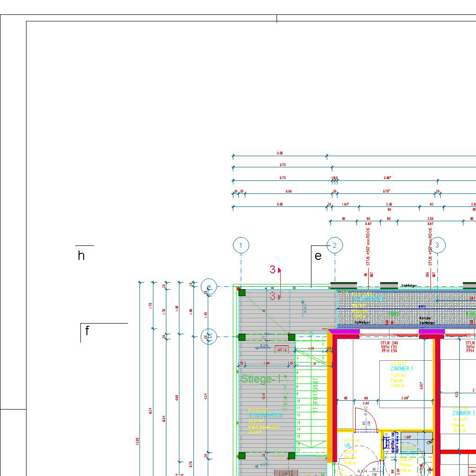
Task: Click the detail reference label h
Action: tap(81, 255)
